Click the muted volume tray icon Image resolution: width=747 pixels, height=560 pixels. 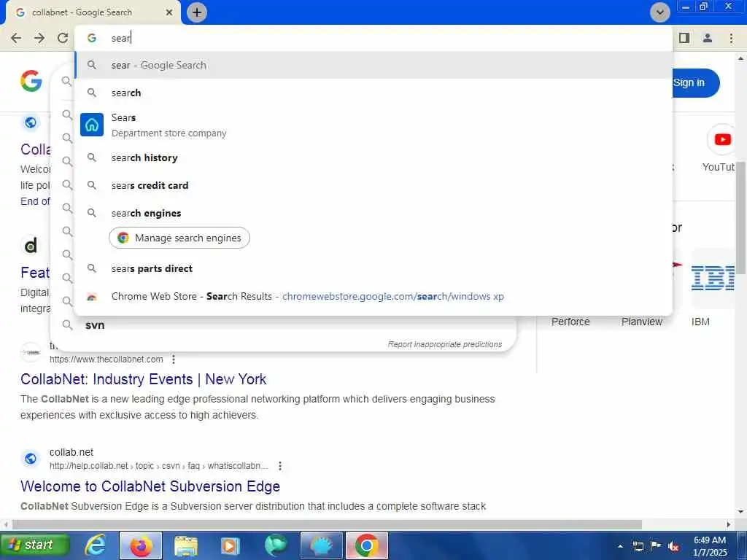[x=673, y=547]
